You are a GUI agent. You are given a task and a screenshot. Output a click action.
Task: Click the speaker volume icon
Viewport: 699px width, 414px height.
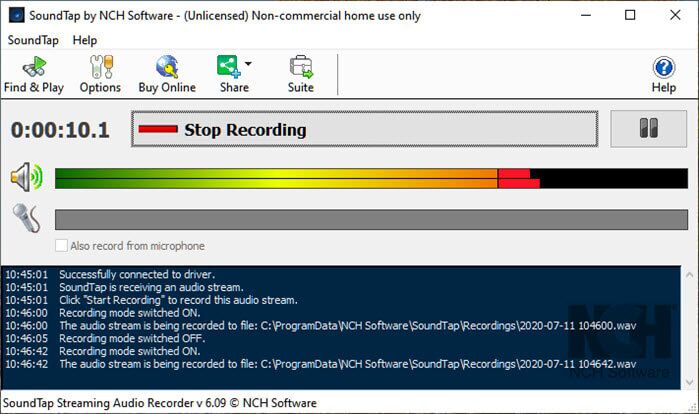pos(27,179)
